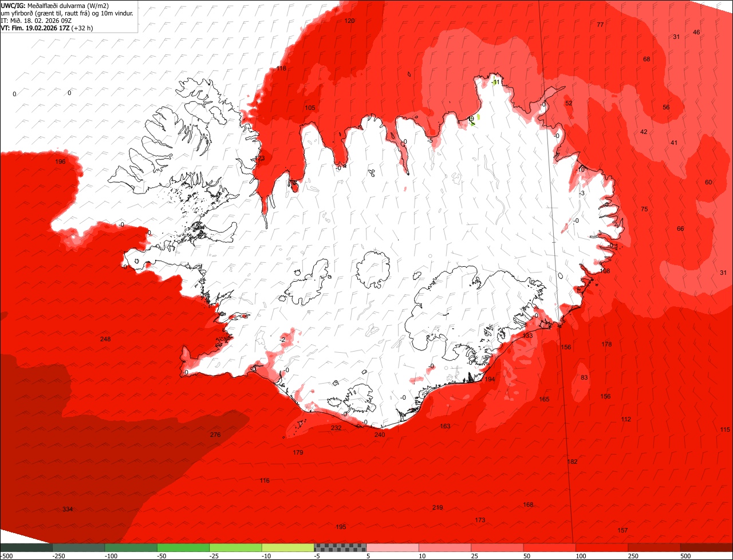Select the darkest green legend swatch between -500 and -250
This screenshot has width=733, height=560.
pos(26,547)
